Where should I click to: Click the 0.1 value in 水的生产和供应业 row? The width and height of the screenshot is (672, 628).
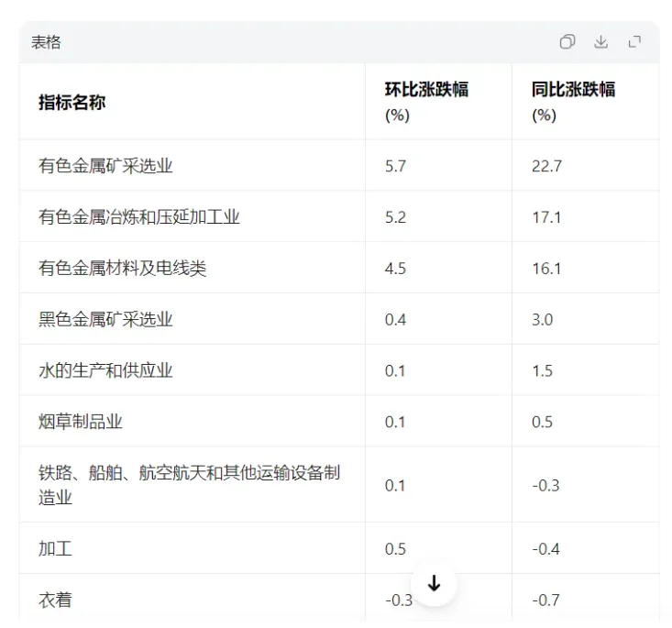[395, 370]
